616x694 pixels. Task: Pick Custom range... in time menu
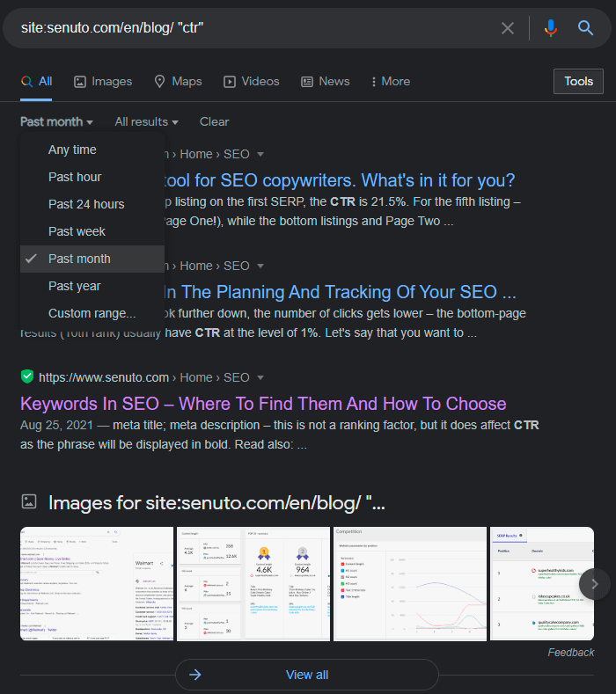[92, 313]
